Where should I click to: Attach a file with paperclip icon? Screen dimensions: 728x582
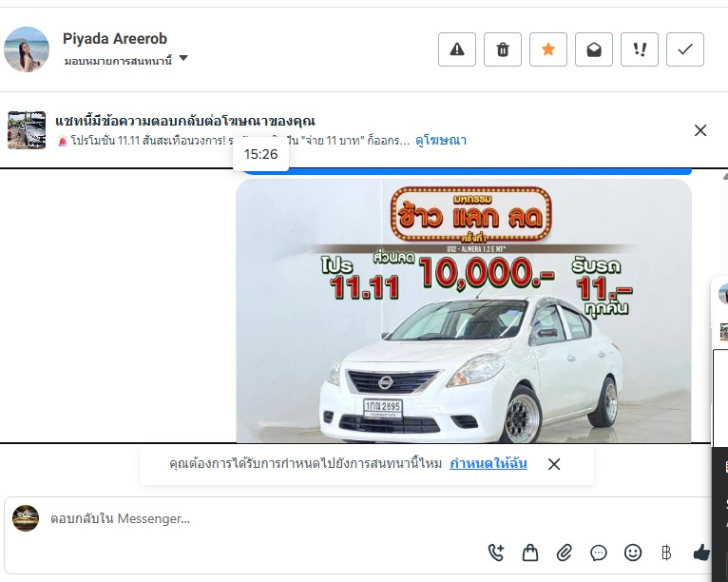point(565,553)
